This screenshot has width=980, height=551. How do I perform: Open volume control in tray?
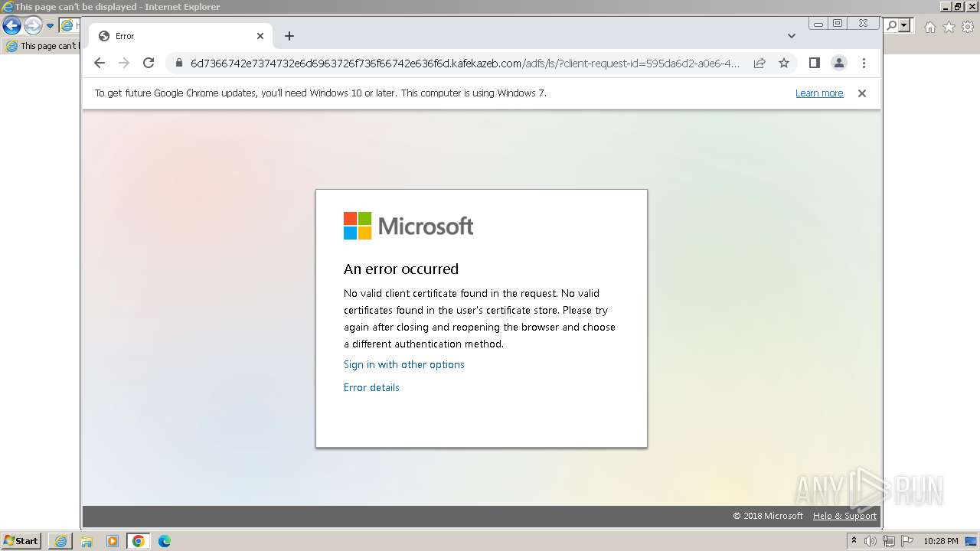pos(871,541)
